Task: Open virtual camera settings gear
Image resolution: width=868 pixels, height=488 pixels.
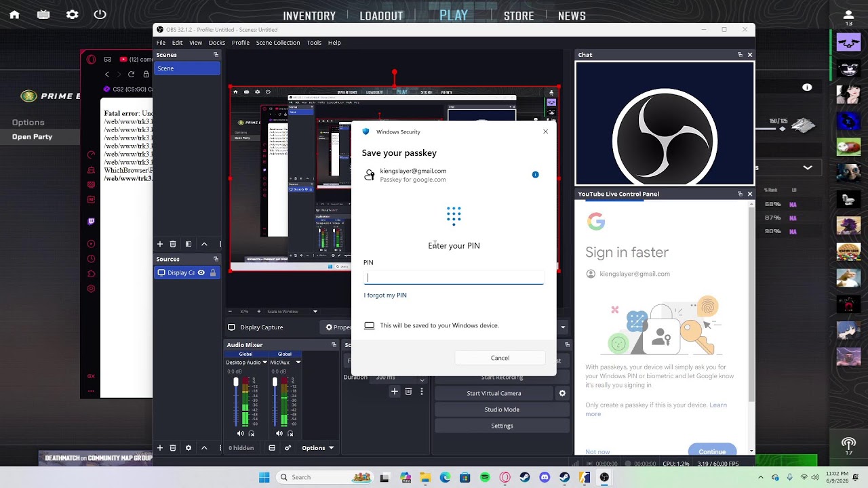Action: pyautogui.click(x=562, y=393)
